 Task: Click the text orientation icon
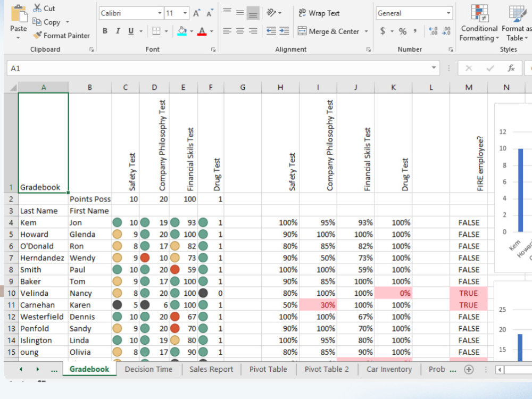[271, 13]
